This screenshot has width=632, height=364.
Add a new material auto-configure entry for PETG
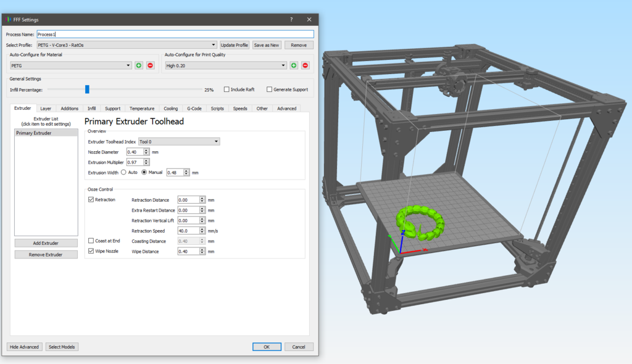[x=139, y=65]
